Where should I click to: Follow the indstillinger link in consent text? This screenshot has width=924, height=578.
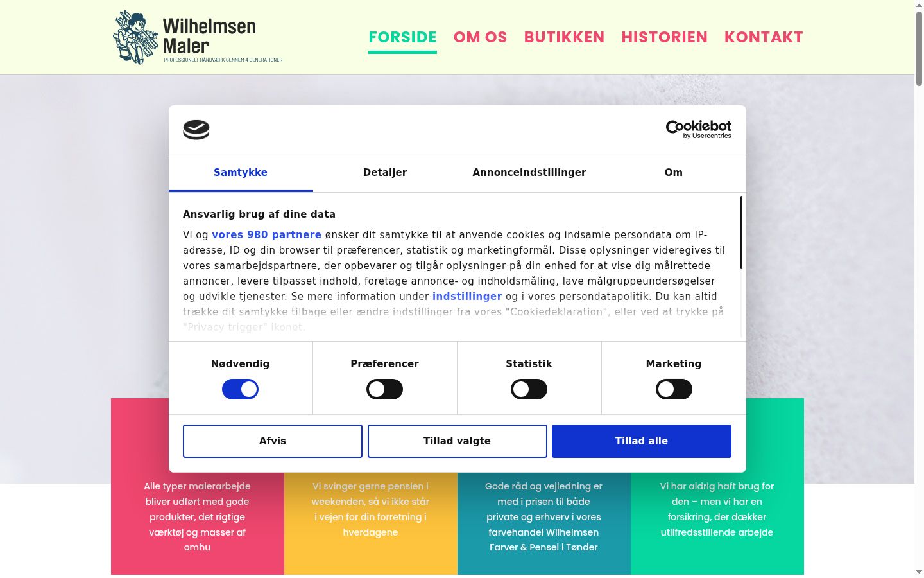click(x=467, y=297)
